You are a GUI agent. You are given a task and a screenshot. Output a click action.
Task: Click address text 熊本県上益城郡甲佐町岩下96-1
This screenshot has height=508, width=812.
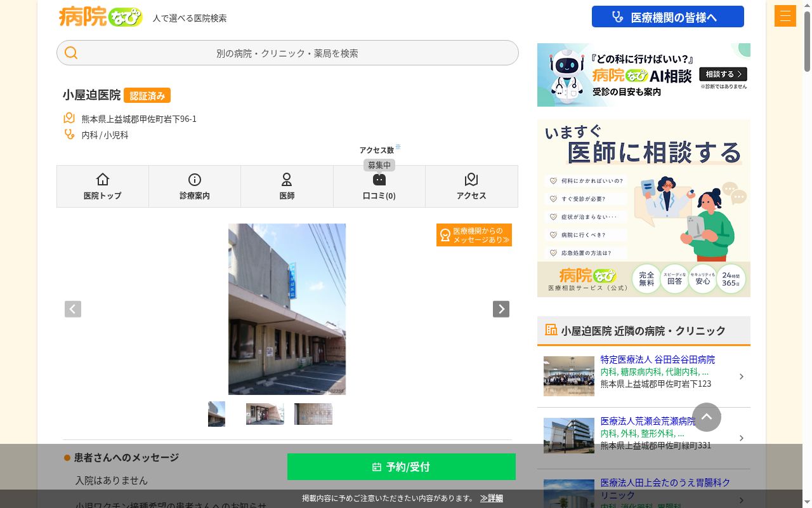[139, 119]
